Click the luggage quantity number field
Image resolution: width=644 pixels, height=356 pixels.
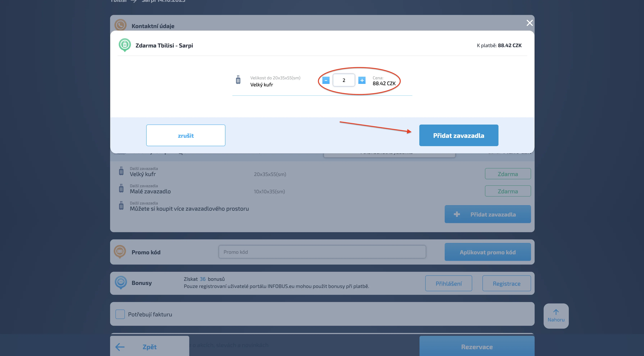[344, 80]
